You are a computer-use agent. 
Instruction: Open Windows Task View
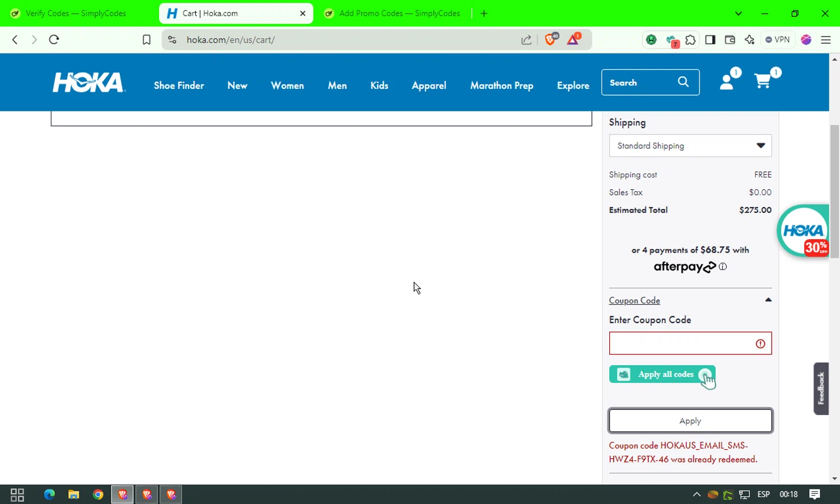point(17,494)
